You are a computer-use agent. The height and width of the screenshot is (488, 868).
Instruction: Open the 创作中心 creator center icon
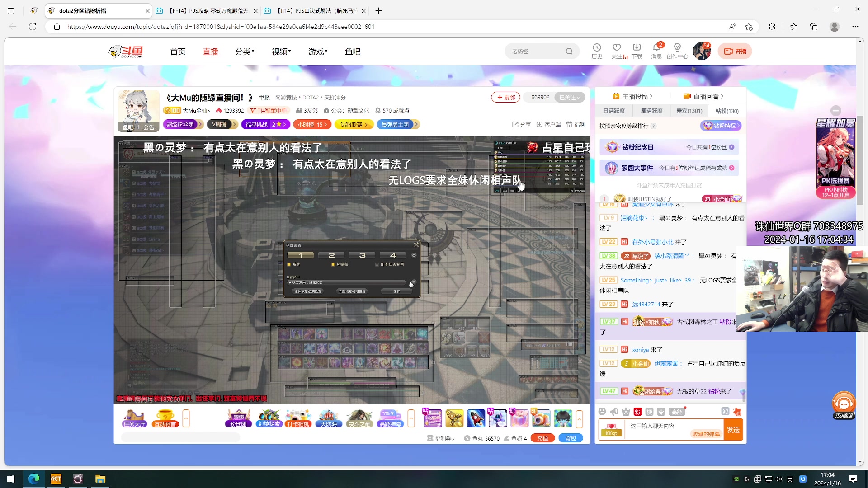677,51
